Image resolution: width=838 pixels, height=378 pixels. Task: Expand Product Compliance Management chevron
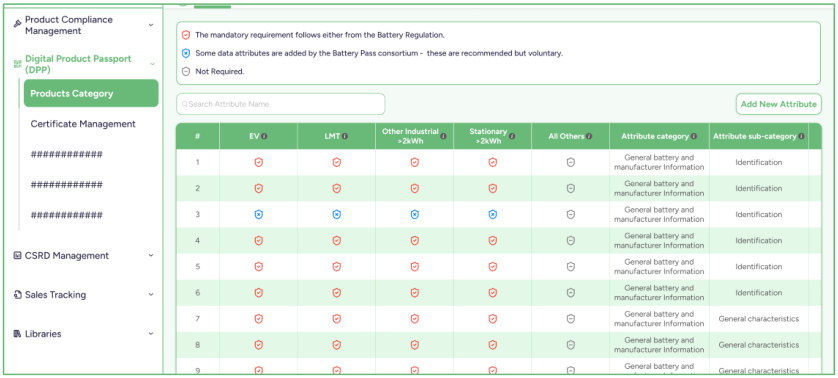[151, 25]
